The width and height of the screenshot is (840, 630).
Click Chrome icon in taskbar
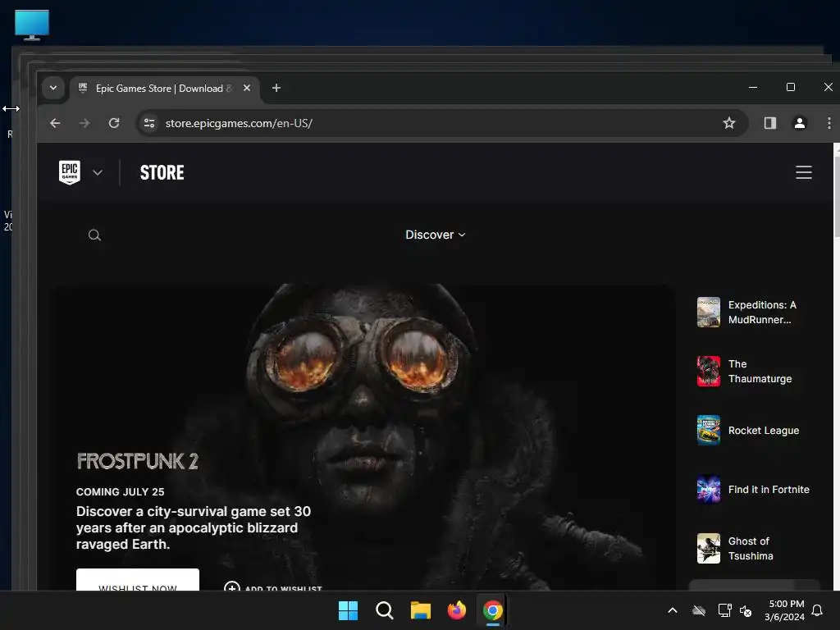(x=493, y=610)
